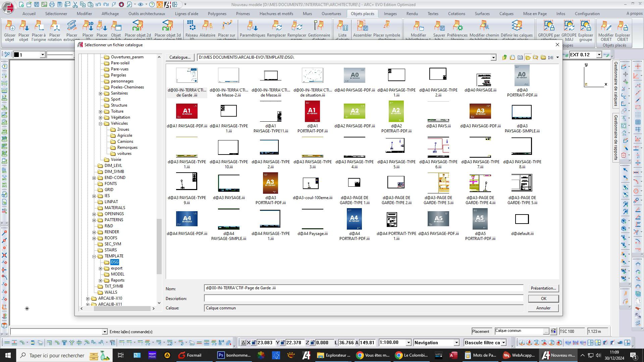Image resolution: width=644 pixels, height=362 pixels.
Task: Toggle the Z coordinate lock
Action: [312, 343]
